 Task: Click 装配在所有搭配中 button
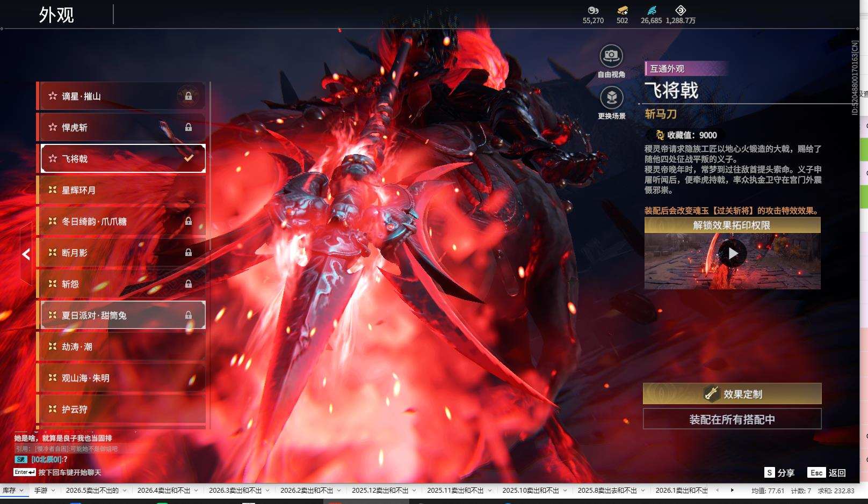(732, 419)
